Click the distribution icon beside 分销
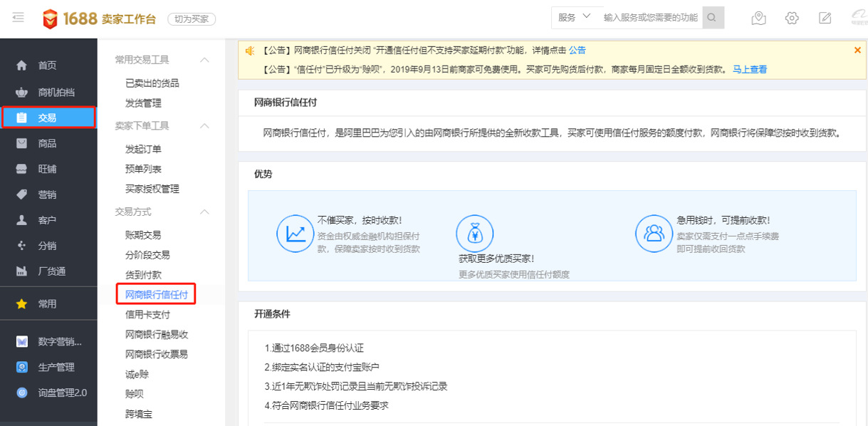The width and height of the screenshot is (868, 426). point(22,246)
